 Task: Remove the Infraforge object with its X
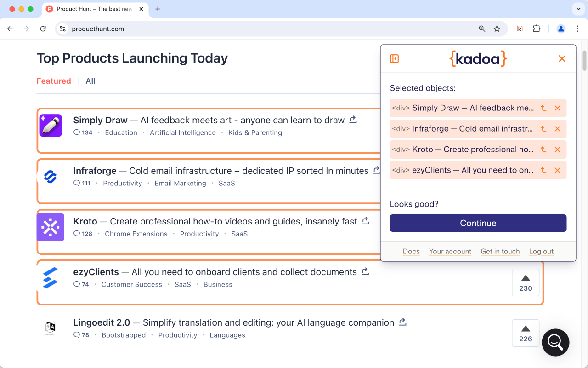[x=557, y=129]
